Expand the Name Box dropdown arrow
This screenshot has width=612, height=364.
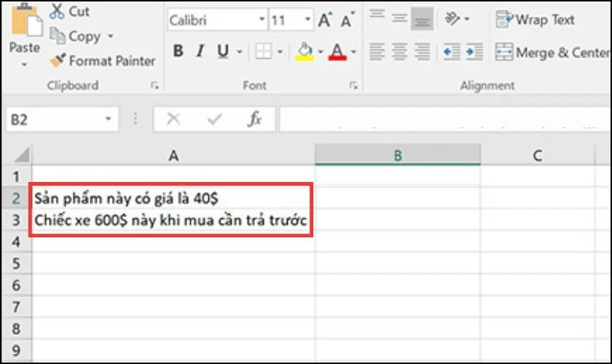tap(109, 119)
